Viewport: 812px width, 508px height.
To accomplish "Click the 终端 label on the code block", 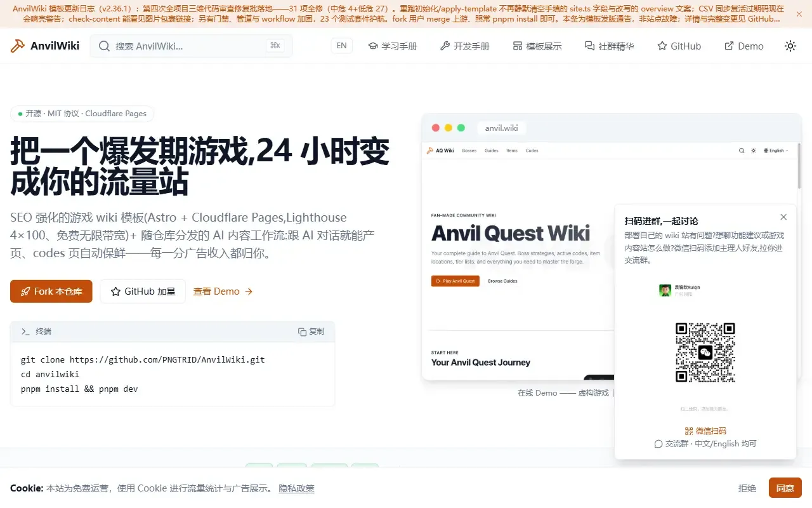I will click(x=44, y=331).
